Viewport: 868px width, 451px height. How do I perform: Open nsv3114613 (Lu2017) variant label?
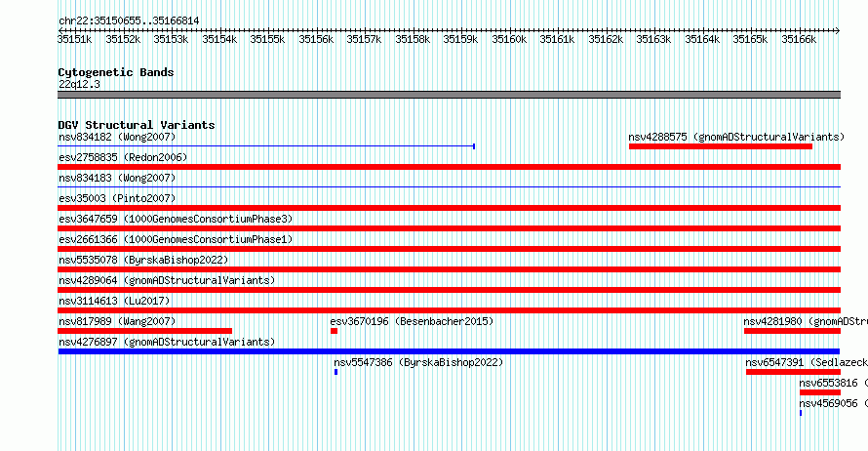pos(114,301)
